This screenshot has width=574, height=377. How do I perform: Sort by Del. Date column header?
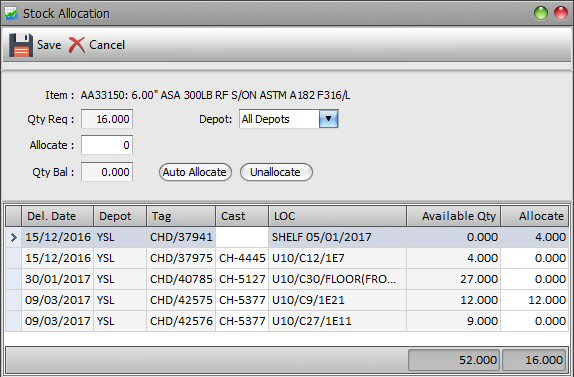(57, 216)
